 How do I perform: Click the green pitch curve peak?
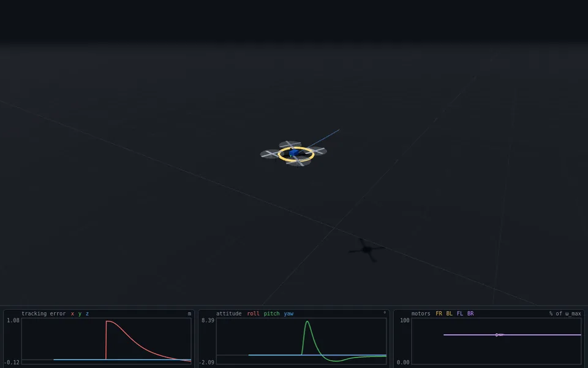307,322
